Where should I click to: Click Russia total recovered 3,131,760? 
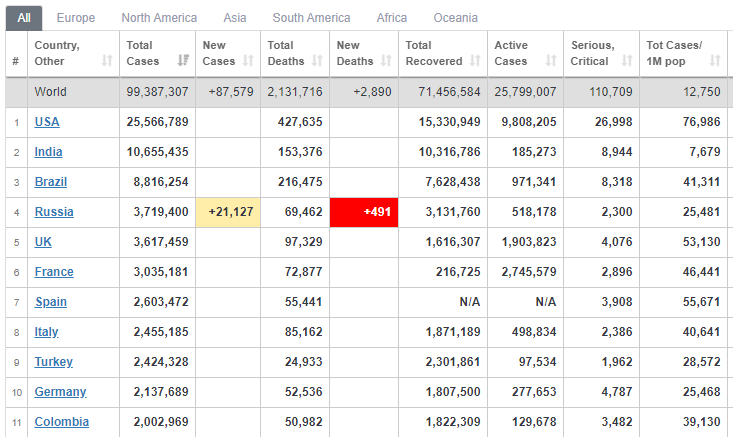tap(453, 212)
